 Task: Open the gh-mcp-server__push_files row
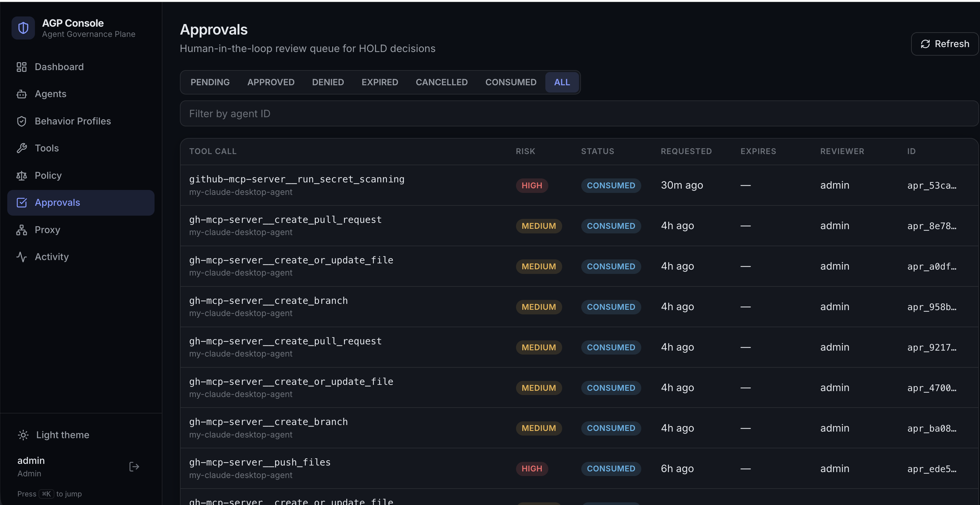(579, 468)
